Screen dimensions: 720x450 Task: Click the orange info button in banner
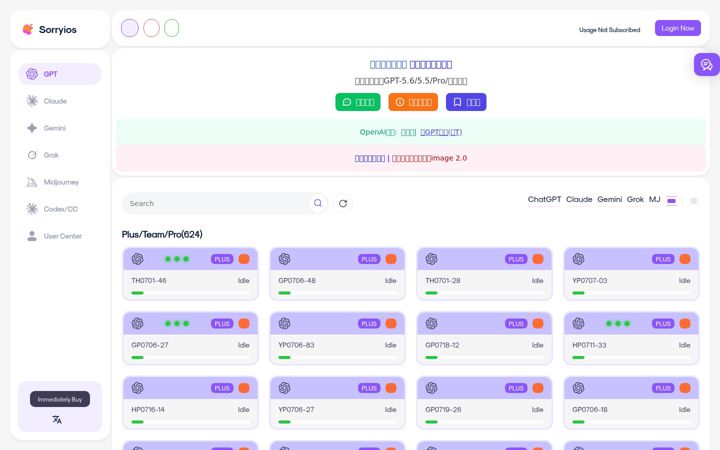coord(413,102)
